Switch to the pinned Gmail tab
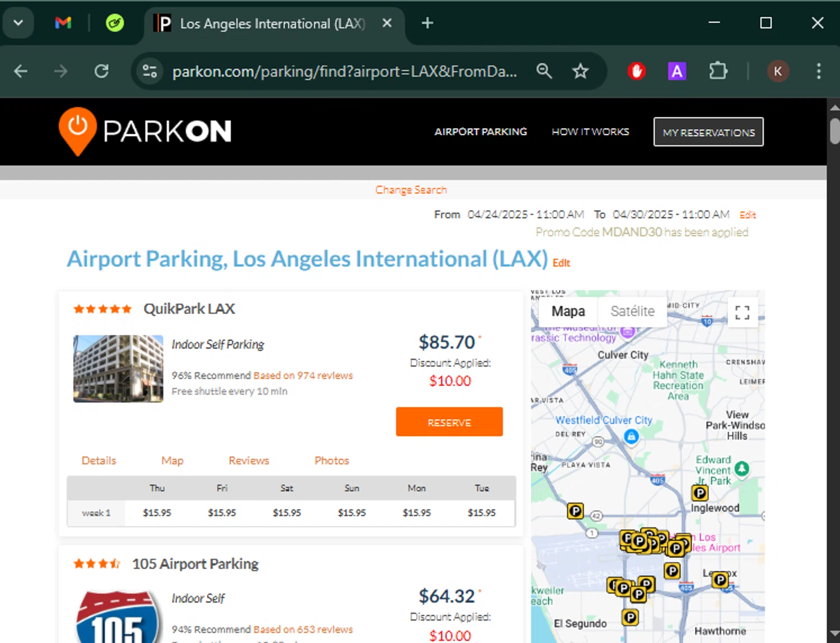Image resolution: width=840 pixels, height=643 pixels. coord(63,23)
